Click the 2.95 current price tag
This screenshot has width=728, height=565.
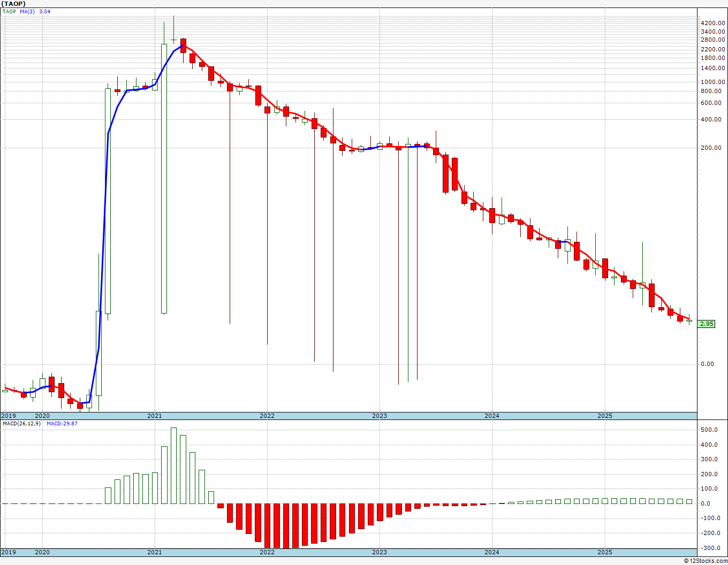pyautogui.click(x=707, y=324)
